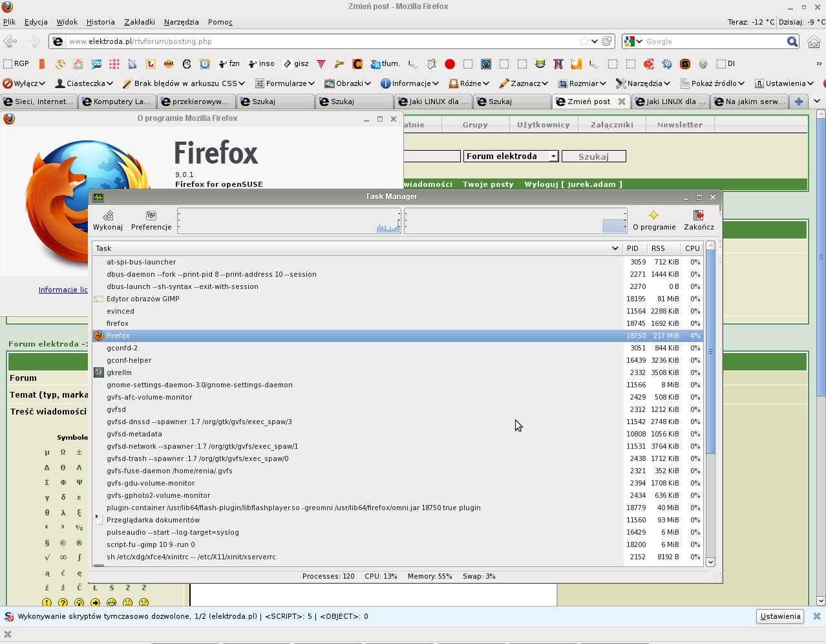Select the Przeglądarka dokumentów process
The height and width of the screenshot is (644, 826).
point(397,520)
